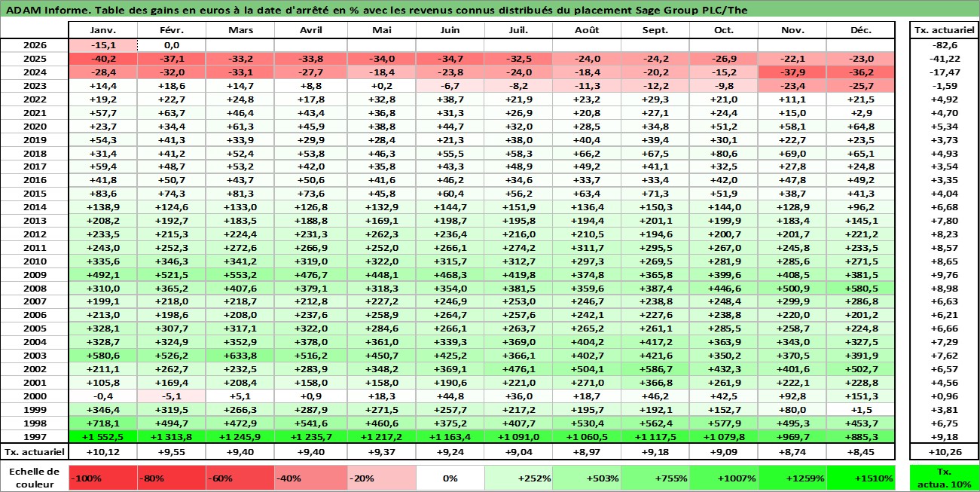
Task: Click the 2000 row year label
Action: tap(34, 396)
